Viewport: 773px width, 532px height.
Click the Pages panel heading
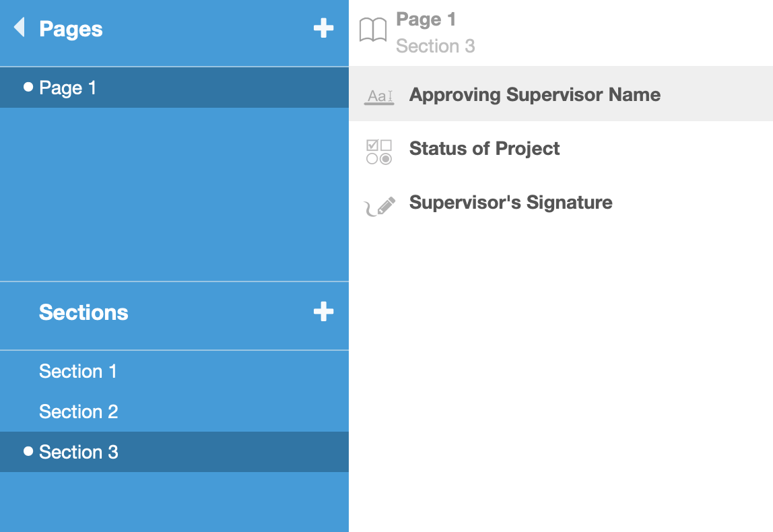click(71, 29)
